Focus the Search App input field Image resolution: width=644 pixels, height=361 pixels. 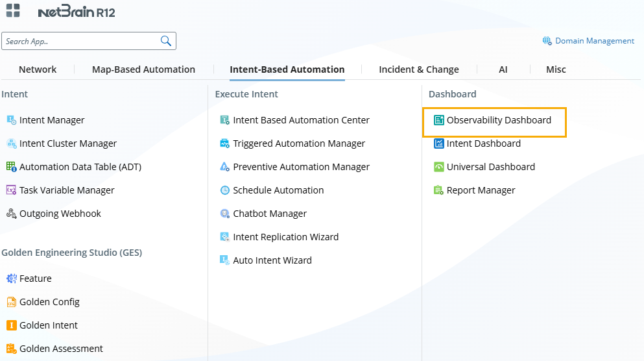[81, 41]
